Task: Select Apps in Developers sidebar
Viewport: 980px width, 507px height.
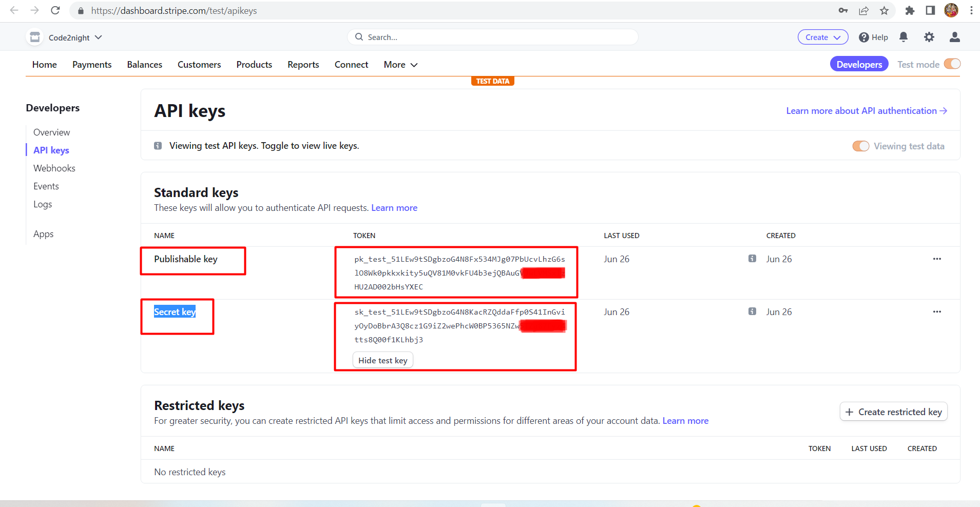Action: 44,234
